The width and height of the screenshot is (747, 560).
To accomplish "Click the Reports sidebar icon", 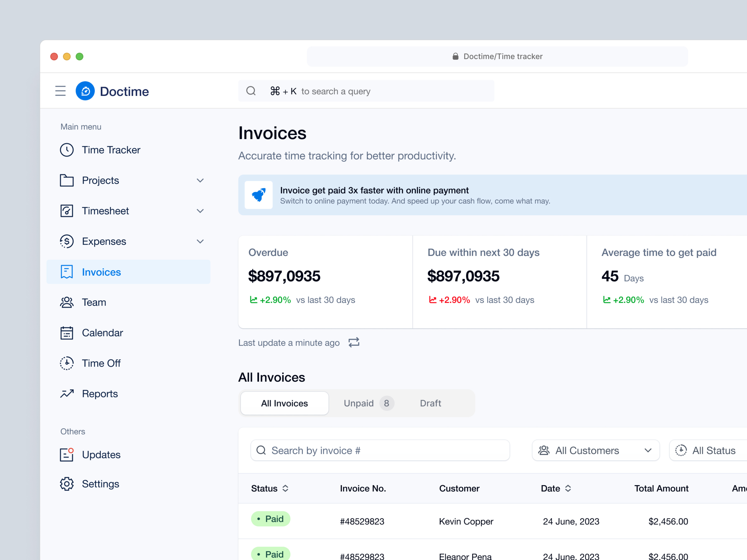I will (x=67, y=394).
